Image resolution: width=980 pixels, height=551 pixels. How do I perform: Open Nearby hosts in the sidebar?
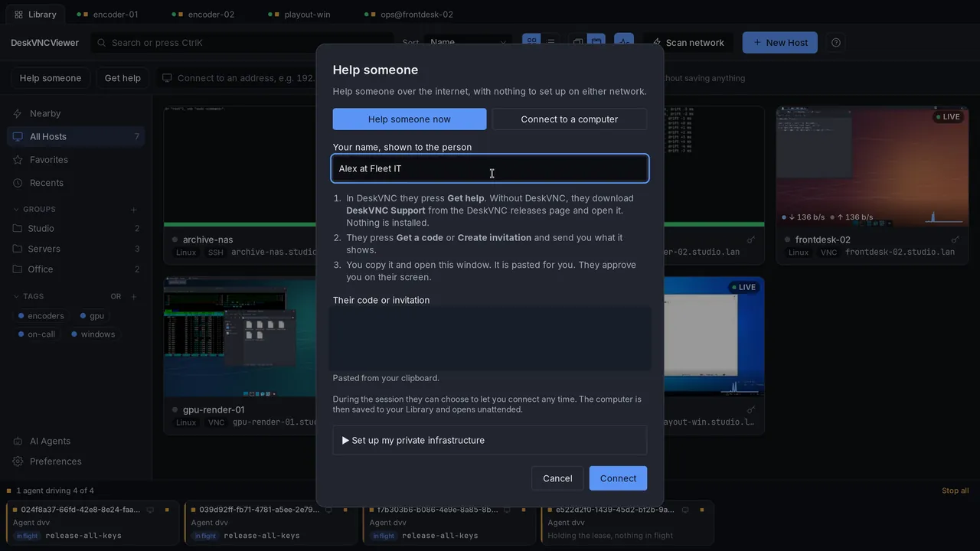(76, 113)
